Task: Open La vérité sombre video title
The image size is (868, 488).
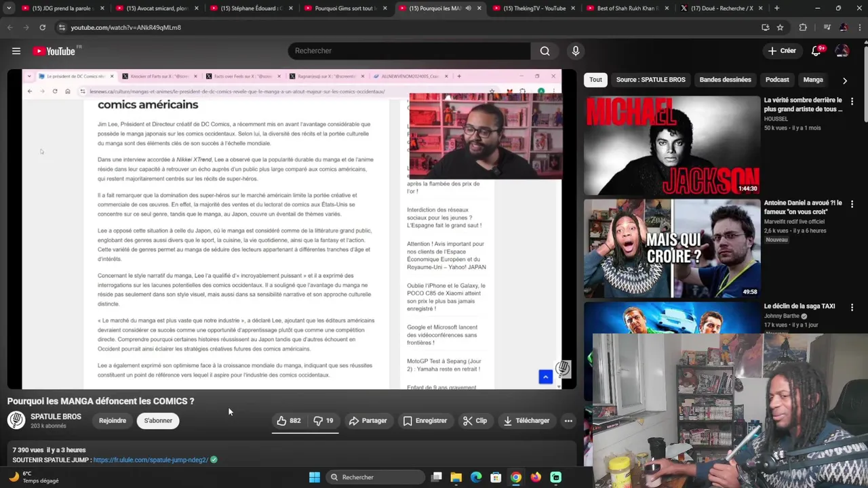Action: pos(803,104)
